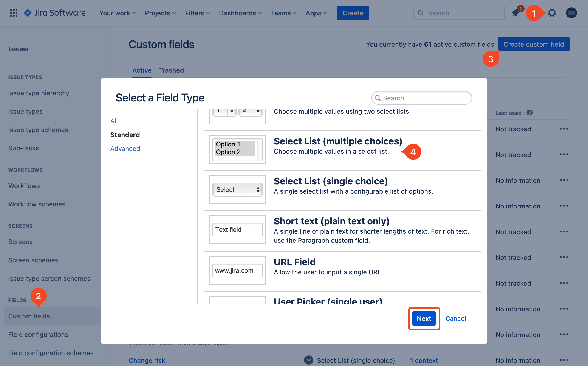The height and width of the screenshot is (366, 588).
Task: Focus the top navigation Search box
Action: pos(459,13)
